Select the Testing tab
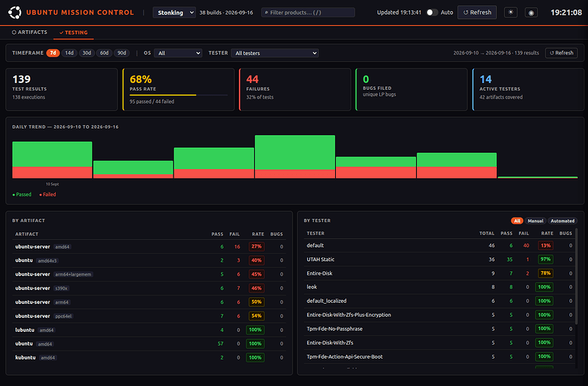The width and height of the screenshot is (588, 386). pos(73,32)
